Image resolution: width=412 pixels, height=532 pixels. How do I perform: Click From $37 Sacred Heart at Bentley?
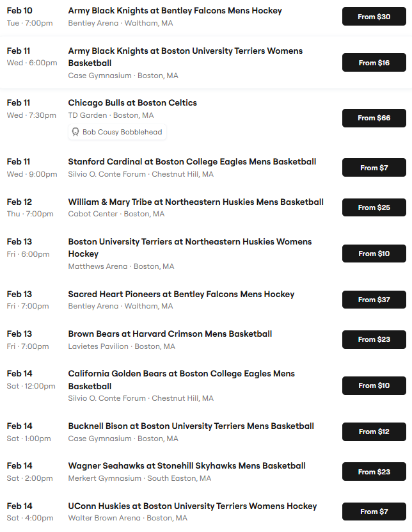coord(374,300)
